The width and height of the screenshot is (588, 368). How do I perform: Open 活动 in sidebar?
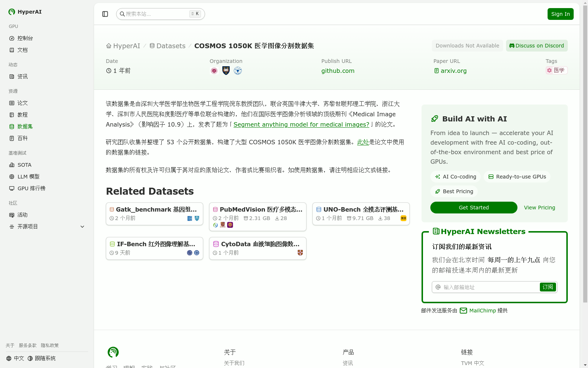pyautogui.click(x=47, y=215)
